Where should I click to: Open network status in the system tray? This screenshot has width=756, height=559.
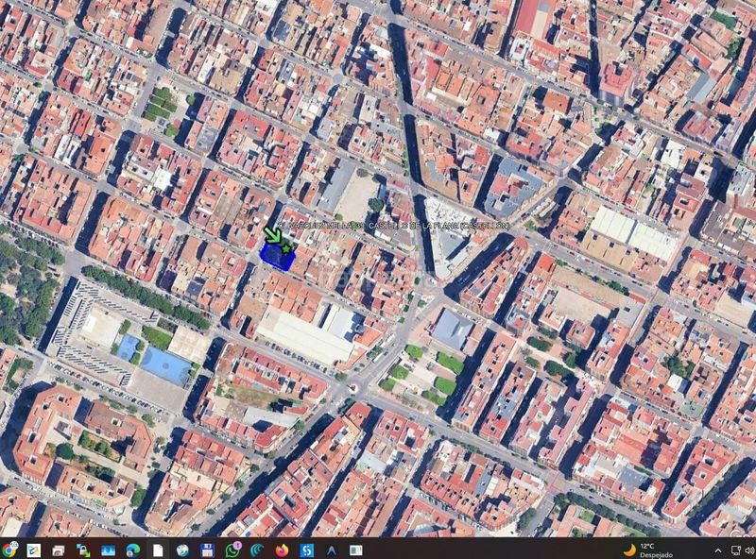click(736, 551)
